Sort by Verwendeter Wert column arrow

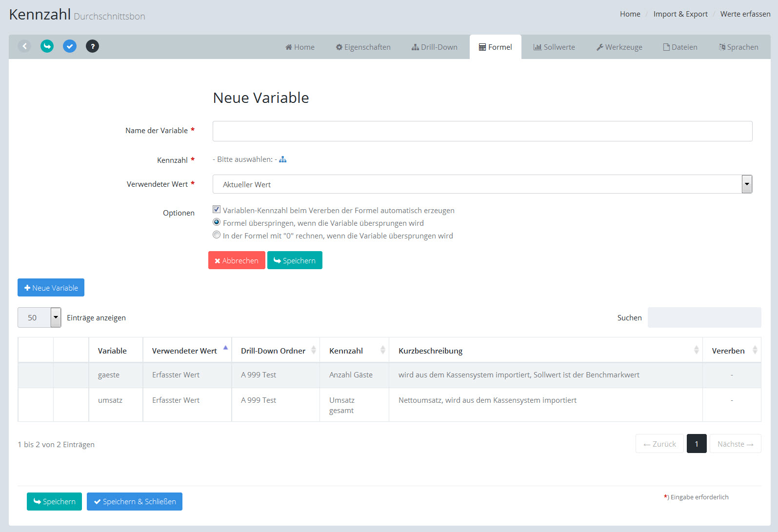225,348
